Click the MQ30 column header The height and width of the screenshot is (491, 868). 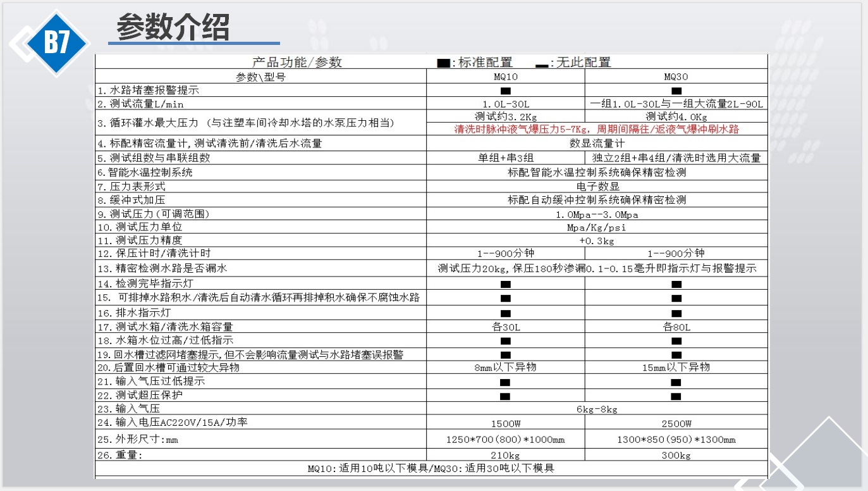point(676,77)
